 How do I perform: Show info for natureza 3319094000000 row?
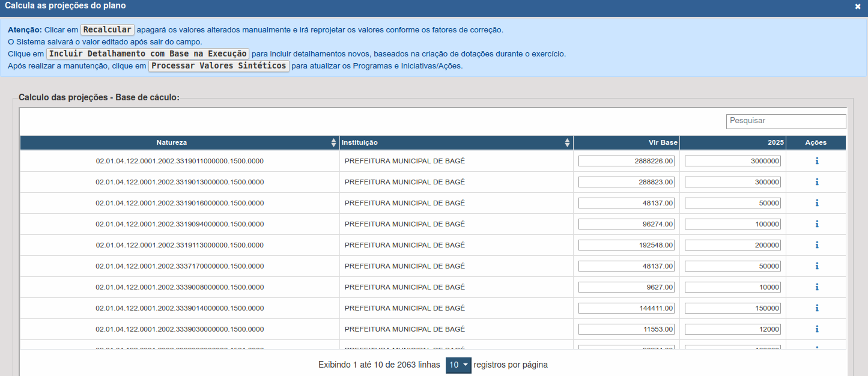[x=817, y=224]
